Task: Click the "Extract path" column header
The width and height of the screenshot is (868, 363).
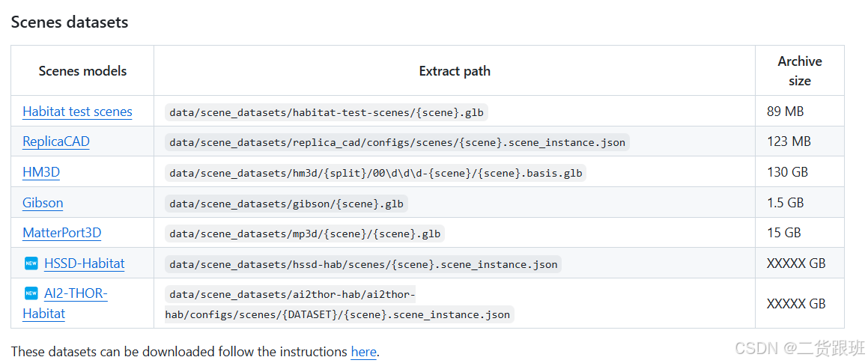Action: click(x=455, y=71)
